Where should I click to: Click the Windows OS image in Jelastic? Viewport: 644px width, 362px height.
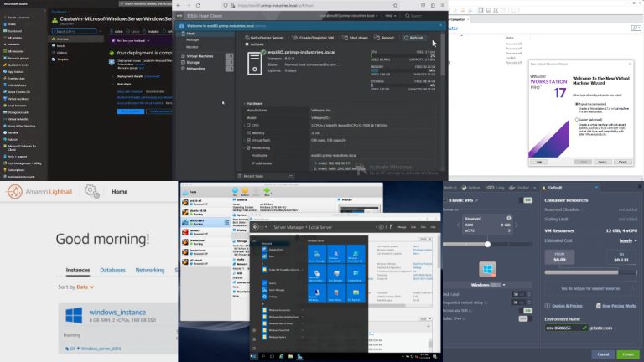click(x=487, y=270)
